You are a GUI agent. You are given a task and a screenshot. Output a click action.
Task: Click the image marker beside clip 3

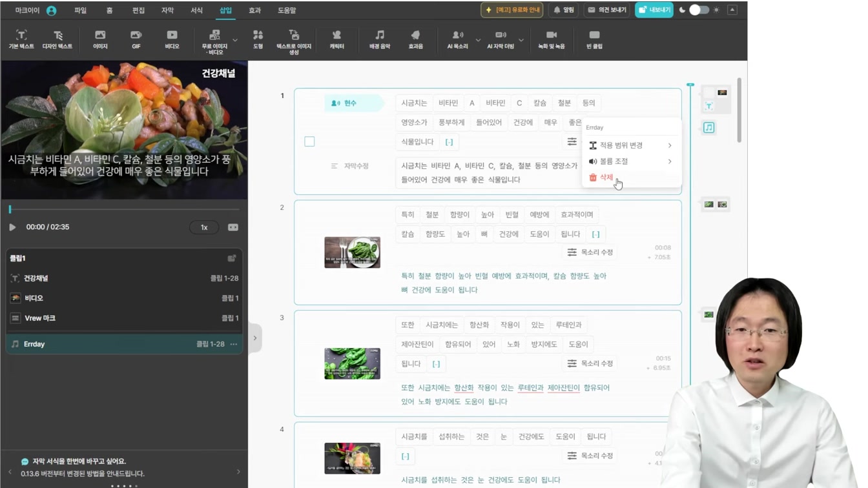[708, 314]
